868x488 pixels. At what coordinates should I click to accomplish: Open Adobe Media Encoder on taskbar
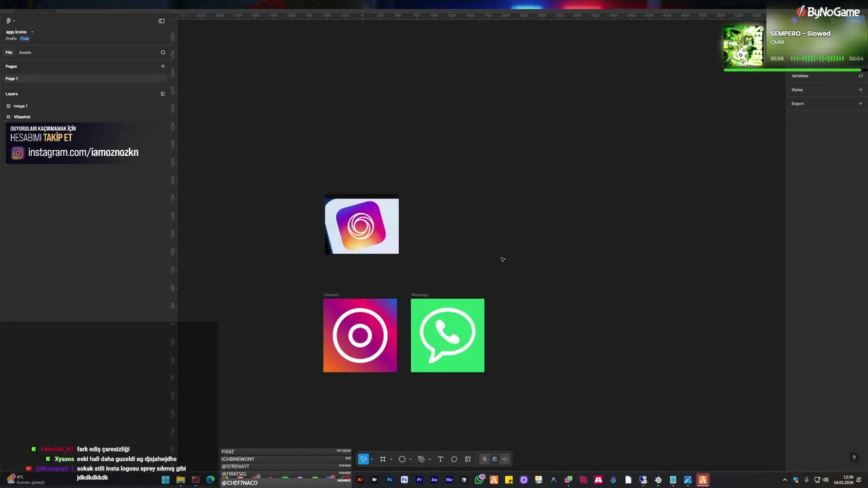point(449,480)
